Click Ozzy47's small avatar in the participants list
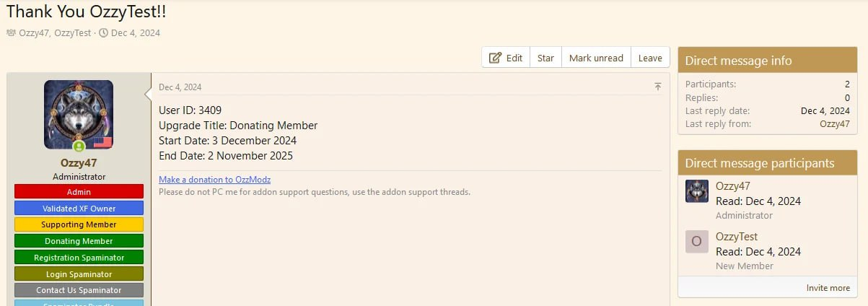868x306 pixels. 696,191
